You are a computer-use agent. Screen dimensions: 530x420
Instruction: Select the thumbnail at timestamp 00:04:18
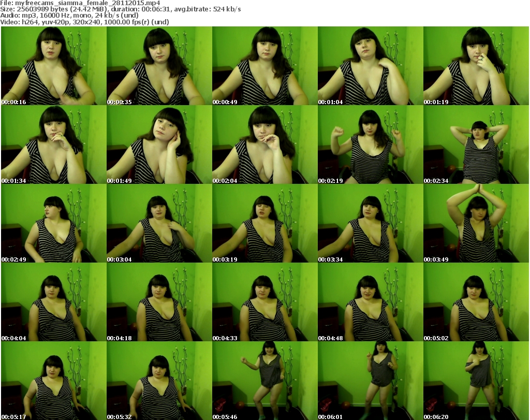159,302
